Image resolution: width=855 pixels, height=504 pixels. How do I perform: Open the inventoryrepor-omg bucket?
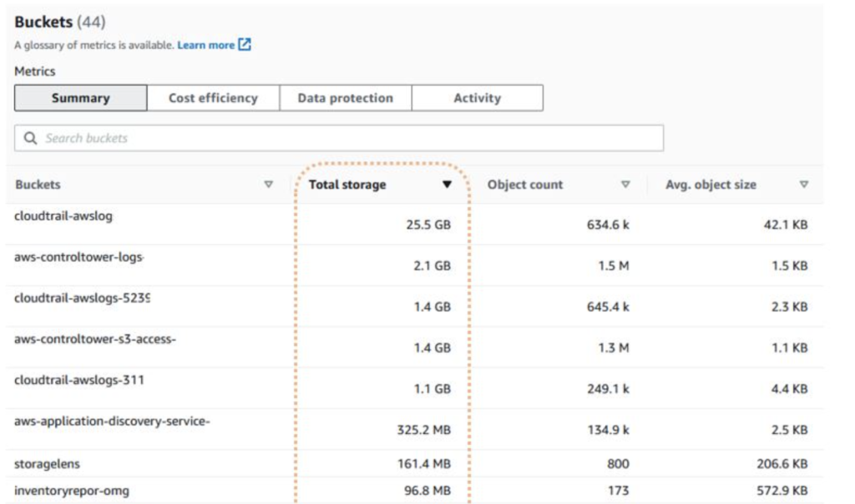72,491
